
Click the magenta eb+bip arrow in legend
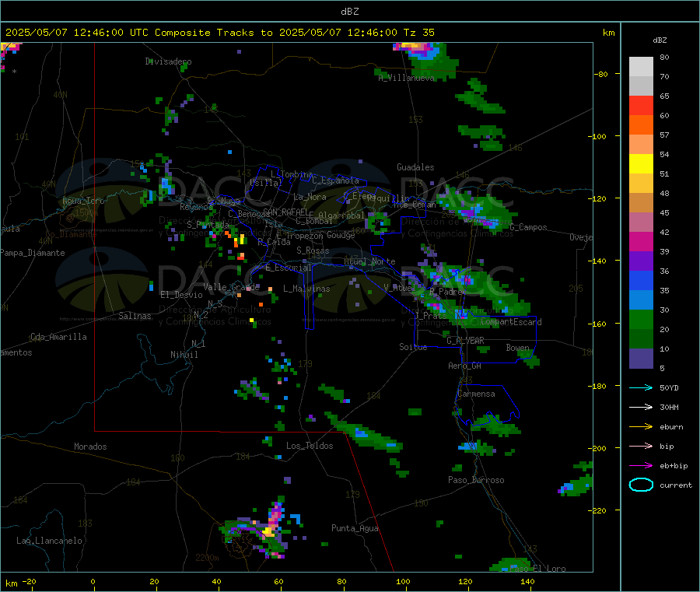point(641,466)
